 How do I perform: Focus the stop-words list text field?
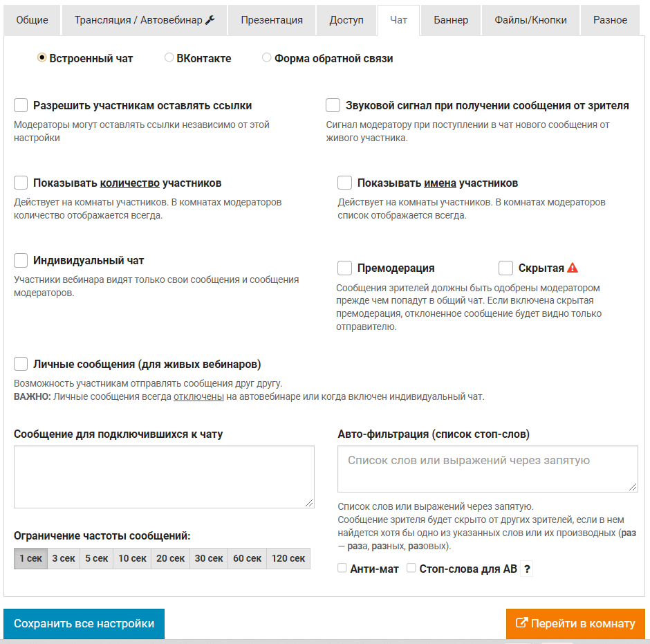click(x=488, y=469)
